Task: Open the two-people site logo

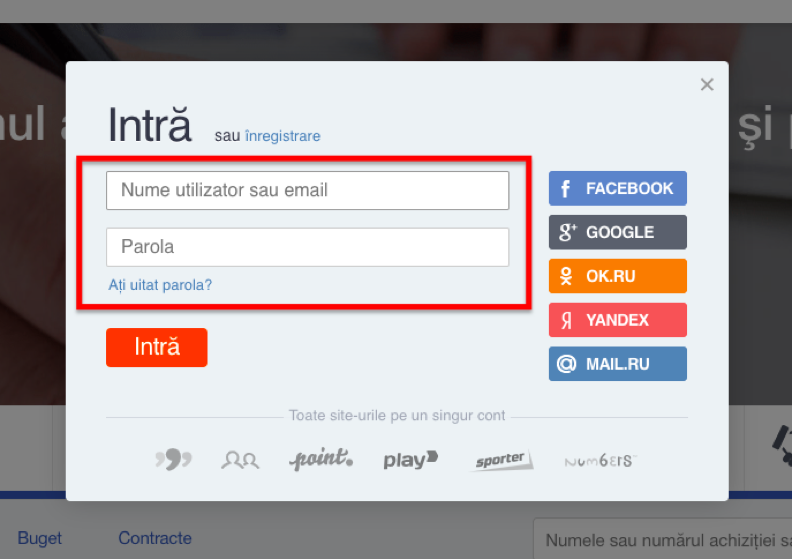Action: pyautogui.click(x=240, y=460)
